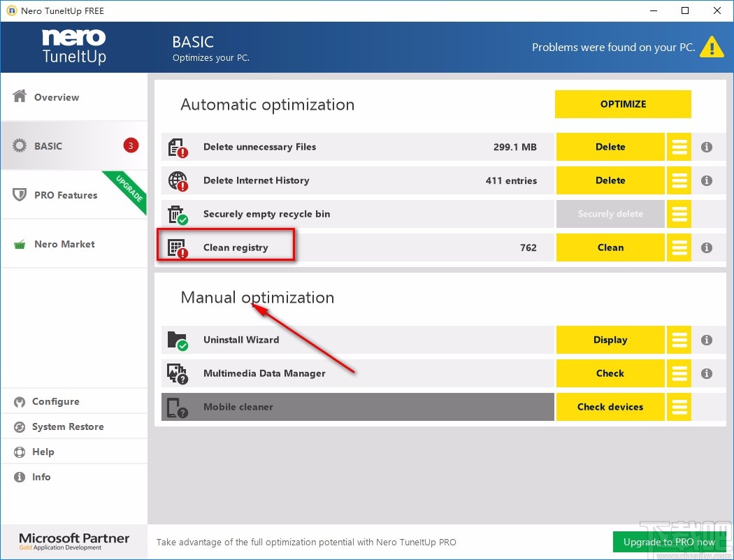Open PRO Features section
This screenshot has width=734, height=560.
click(74, 195)
